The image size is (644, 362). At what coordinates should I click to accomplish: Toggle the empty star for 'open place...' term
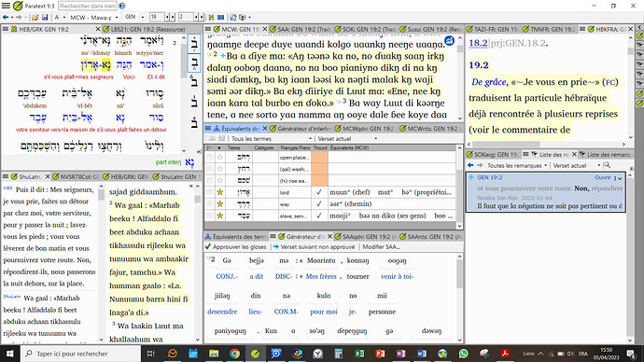tap(220, 157)
